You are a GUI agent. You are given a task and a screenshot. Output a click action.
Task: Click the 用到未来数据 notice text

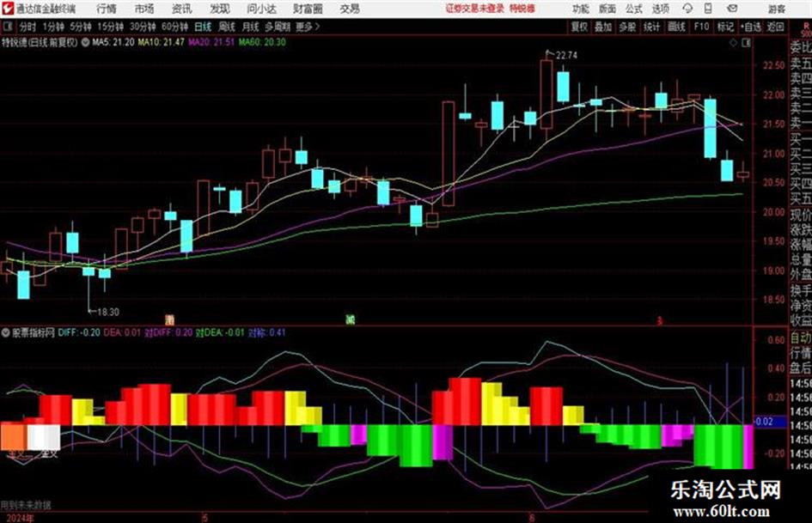(26, 504)
